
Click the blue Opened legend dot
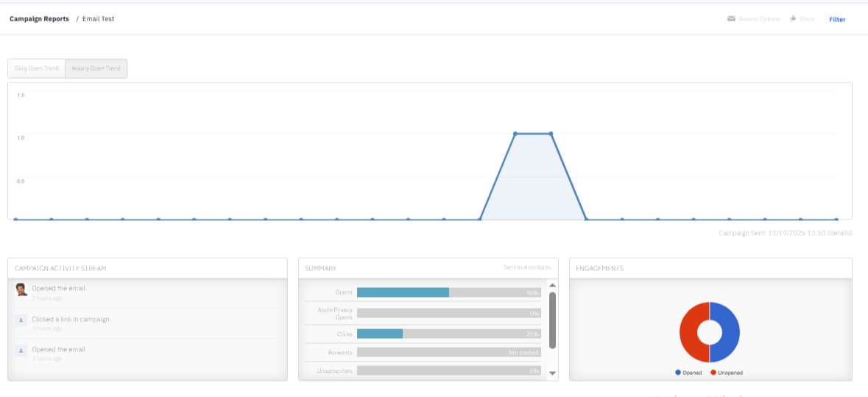click(678, 373)
